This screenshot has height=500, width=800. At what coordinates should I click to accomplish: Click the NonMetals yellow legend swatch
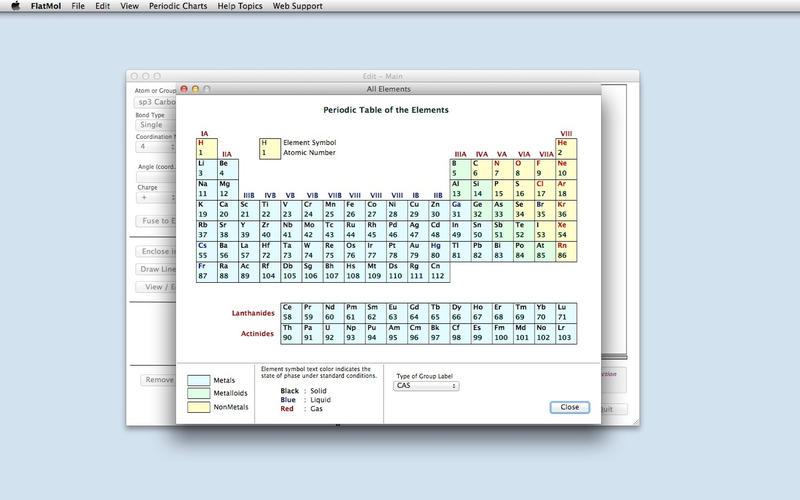(x=198, y=407)
